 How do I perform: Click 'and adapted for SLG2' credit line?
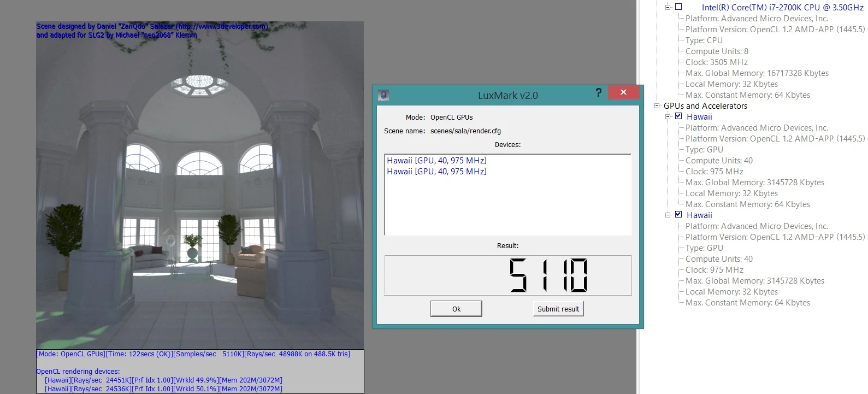click(x=116, y=35)
